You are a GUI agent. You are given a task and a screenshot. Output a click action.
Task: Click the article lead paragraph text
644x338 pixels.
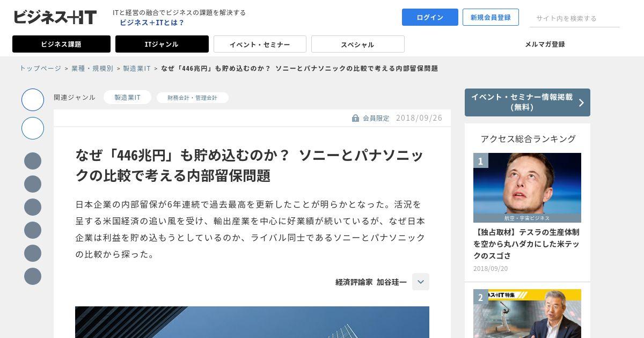[251, 229]
